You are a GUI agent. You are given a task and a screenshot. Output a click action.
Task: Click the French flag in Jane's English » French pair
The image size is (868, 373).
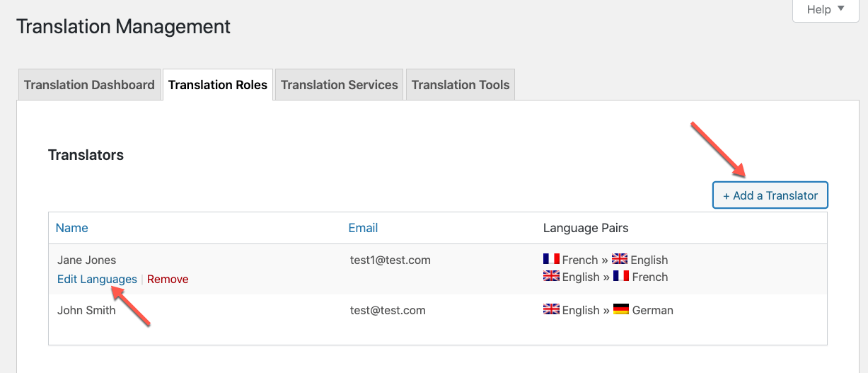coord(621,276)
